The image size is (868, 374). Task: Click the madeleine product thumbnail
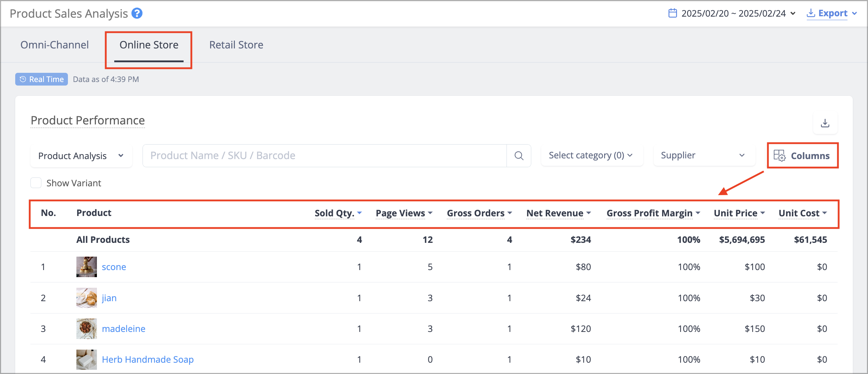pyautogui.click(x=87, y=329)
